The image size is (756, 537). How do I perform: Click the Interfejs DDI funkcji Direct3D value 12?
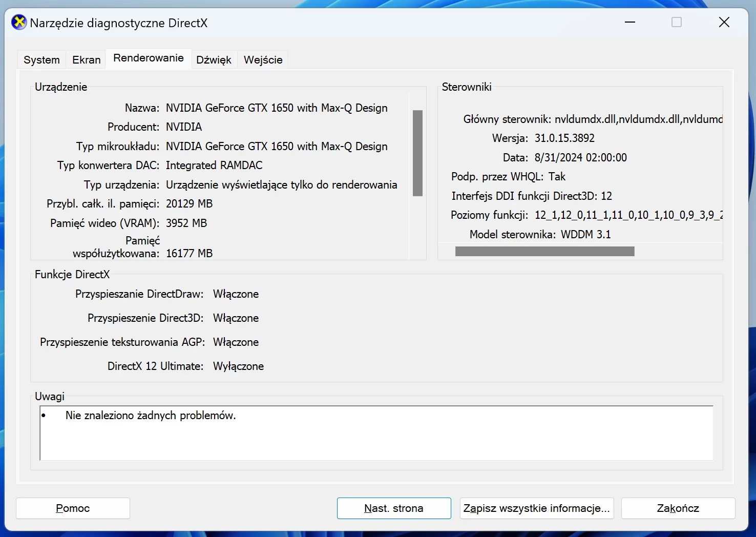[x=606, y=196]
